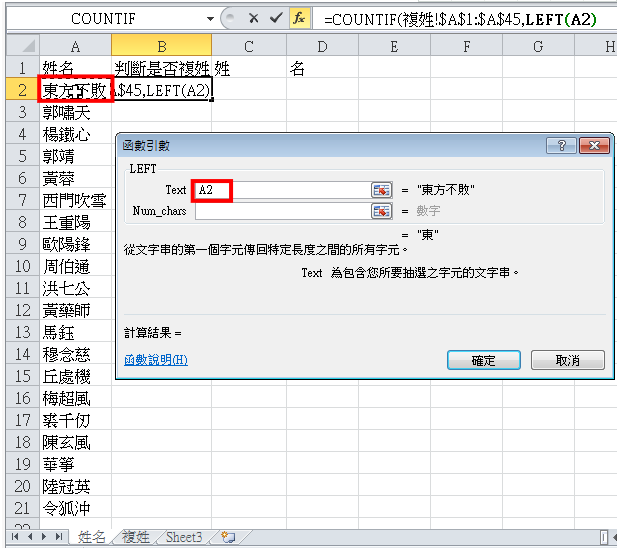Select column D header
The height and width of the screenshot is (556, 638).
click(x=322, y=46)
